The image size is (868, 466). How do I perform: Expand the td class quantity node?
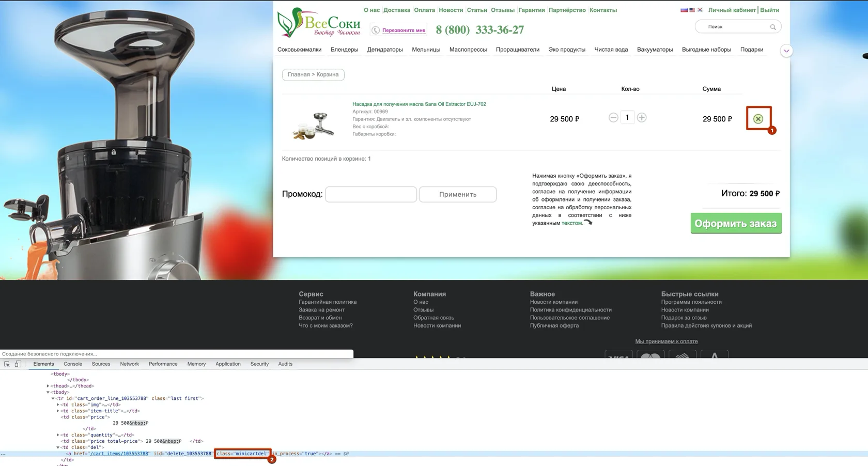58,435
